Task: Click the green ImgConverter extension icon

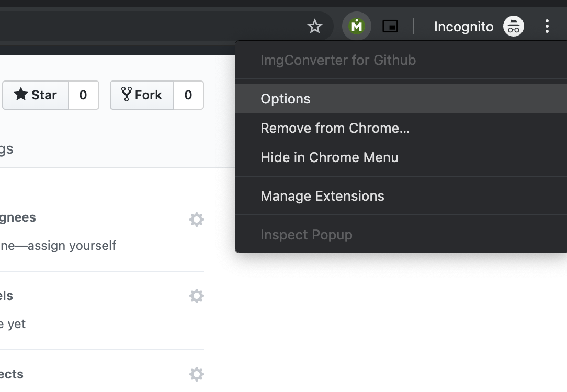Action: (x=357, y=26)
